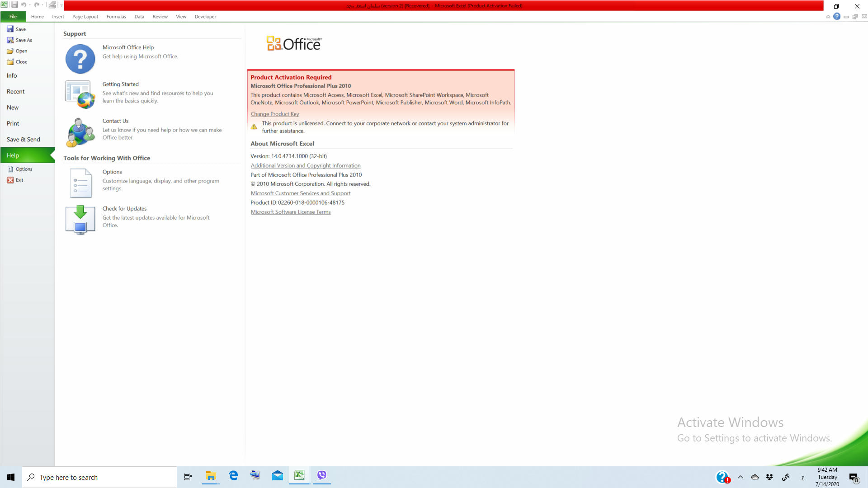This screenshot has height=488, width=868.
Task: Click the workbook restore window icon
Action: [x=855, y=17]
